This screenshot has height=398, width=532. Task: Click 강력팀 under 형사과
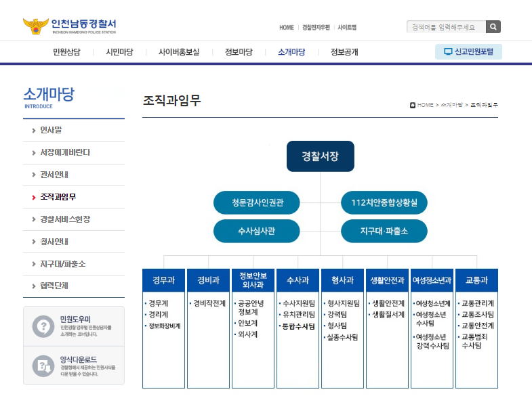coord(337,315)
